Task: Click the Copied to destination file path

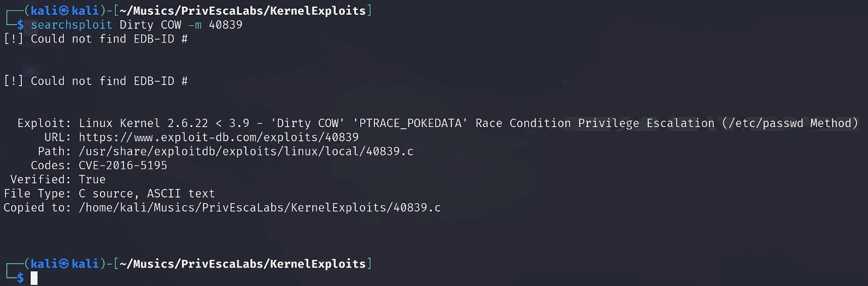Action: 260,207
